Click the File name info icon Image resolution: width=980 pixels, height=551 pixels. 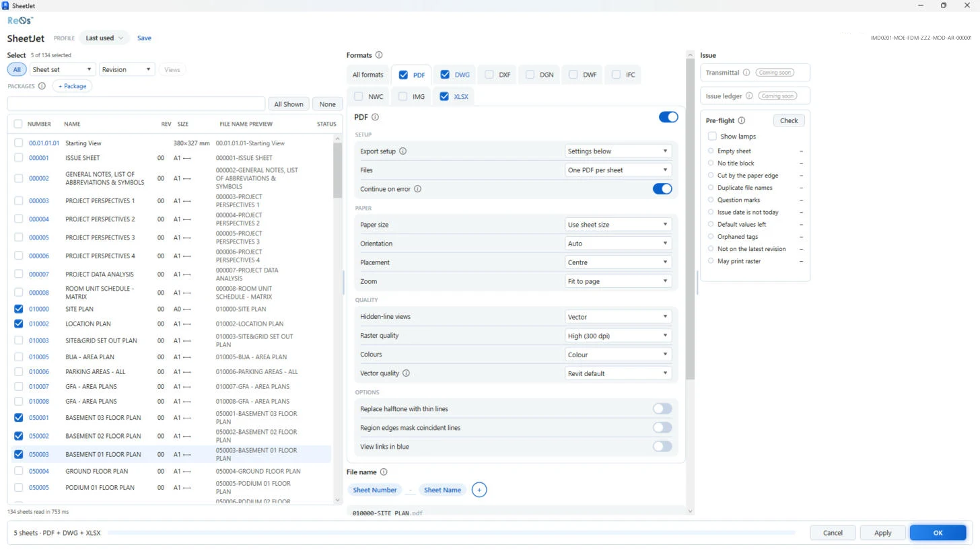384,472
